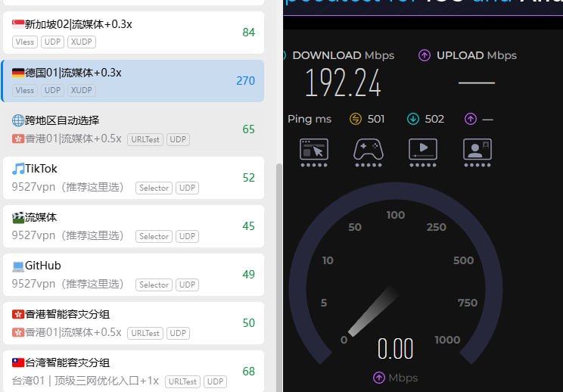
Task: Click the upload arrow icon next to UPLOAD Mbps
Action: pos(425,55)
